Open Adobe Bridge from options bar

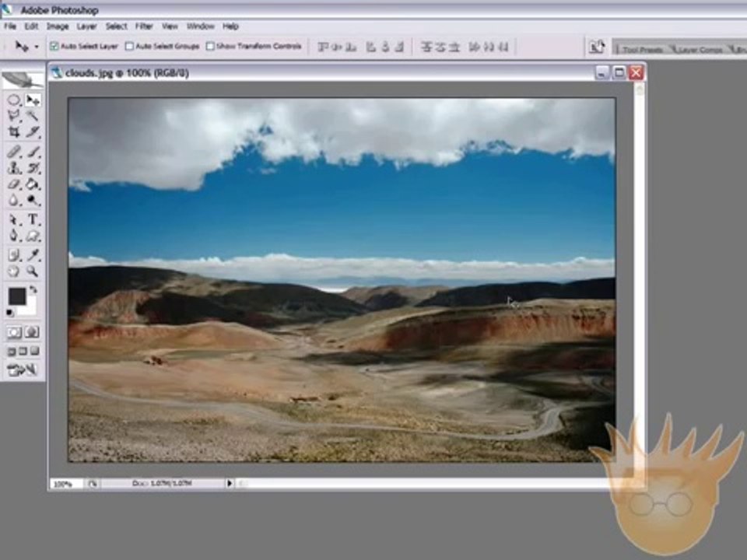point(597,47)
